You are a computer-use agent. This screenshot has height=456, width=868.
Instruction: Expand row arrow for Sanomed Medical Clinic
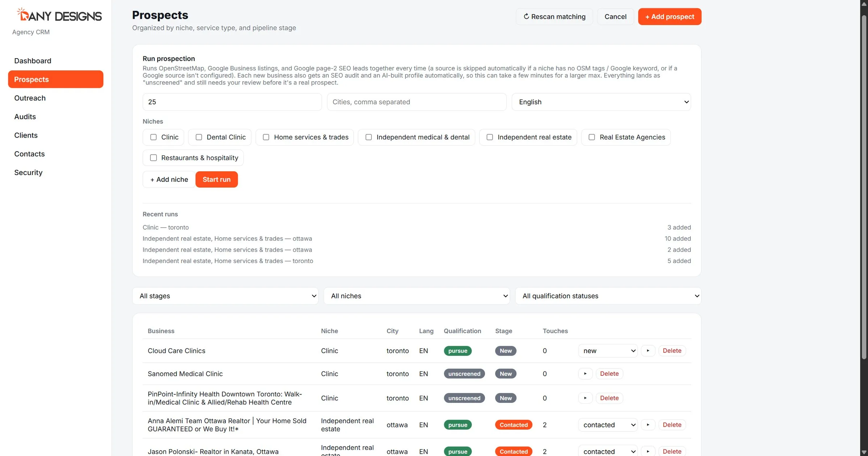tap(585, 374)
